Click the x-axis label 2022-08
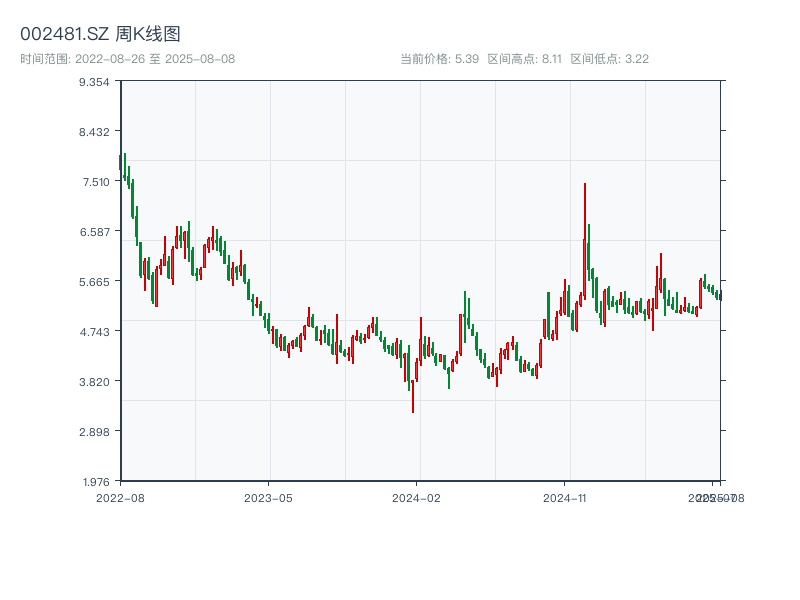The image size is (800, 600). pyautogui.click(x=120, y=498)
